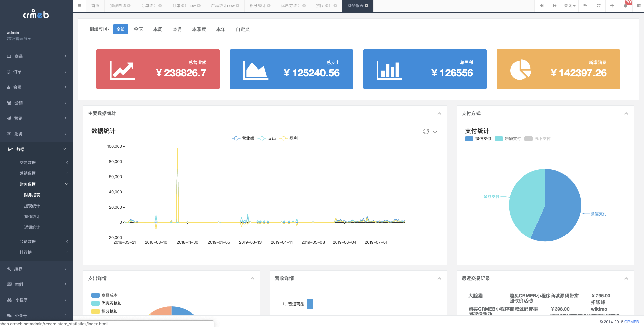644x327 pixels.
Task: Toggle 商品成本 legend swatch
Action: 95,295
